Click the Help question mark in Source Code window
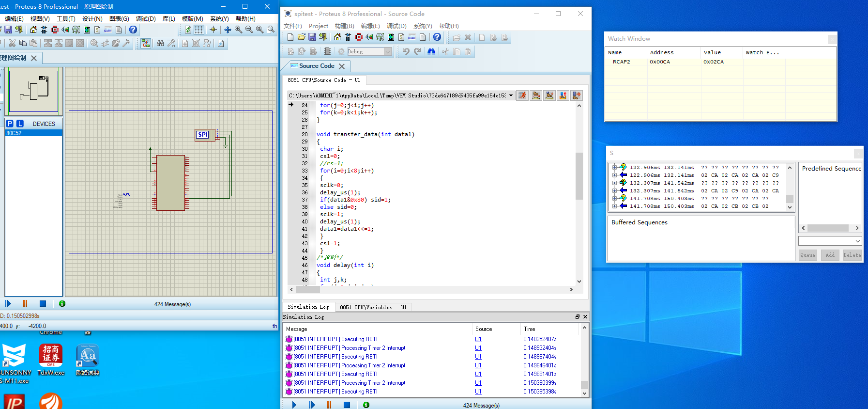This screenshot has width=868, height=409. (x=437, y=37)
